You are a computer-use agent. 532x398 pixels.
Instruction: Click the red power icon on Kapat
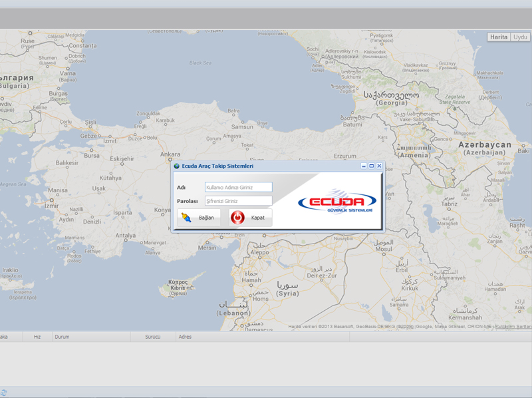[x=237, y=218]
